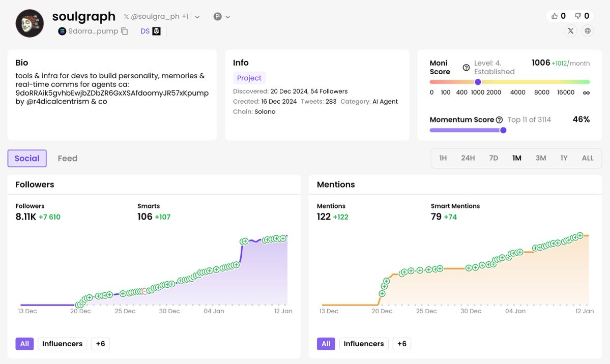The height and width of the screenshot is (364, 610).
Task: Toggle the All filter under Followers chart
Action: [x=24, y=344]
